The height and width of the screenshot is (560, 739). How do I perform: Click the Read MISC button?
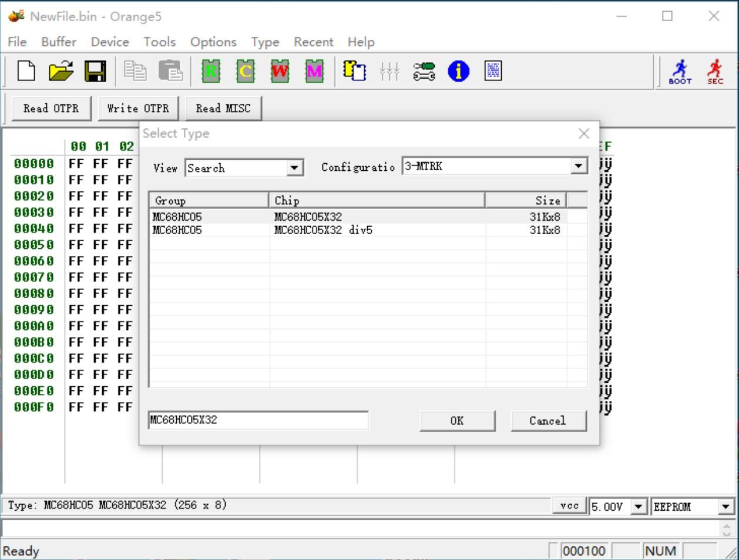(x=223, y=109)
